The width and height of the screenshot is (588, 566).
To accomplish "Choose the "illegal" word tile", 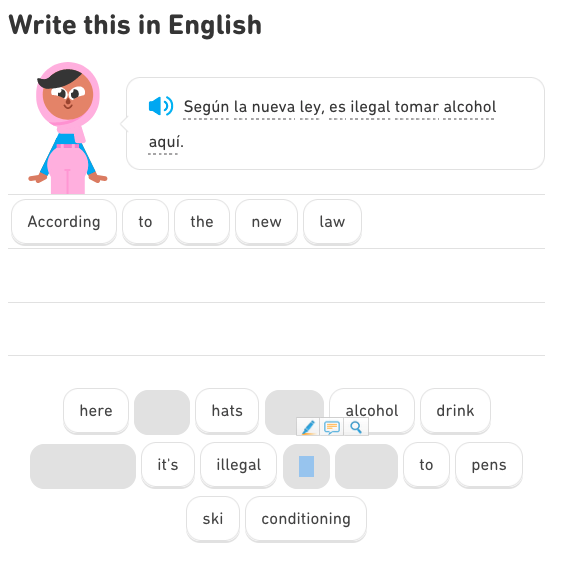I will pyautogui.click(x=238, y=465).
